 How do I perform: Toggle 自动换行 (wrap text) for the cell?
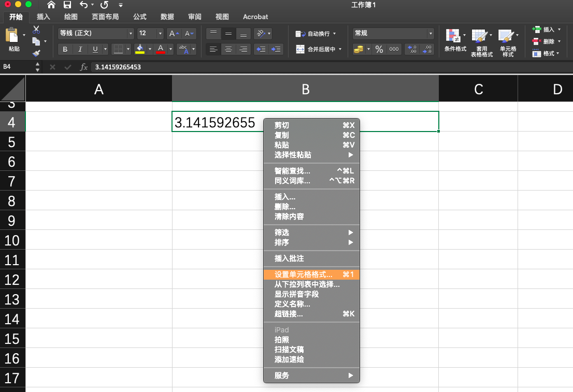[x=318, y=34]
